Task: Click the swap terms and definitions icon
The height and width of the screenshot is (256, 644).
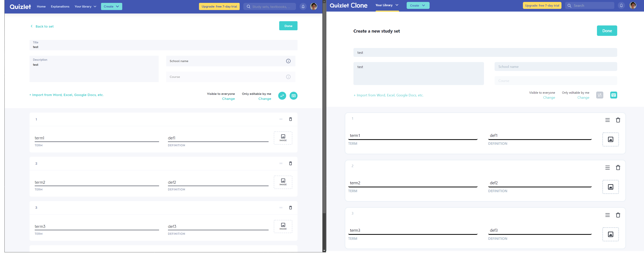Action: (x=282, y=96)
